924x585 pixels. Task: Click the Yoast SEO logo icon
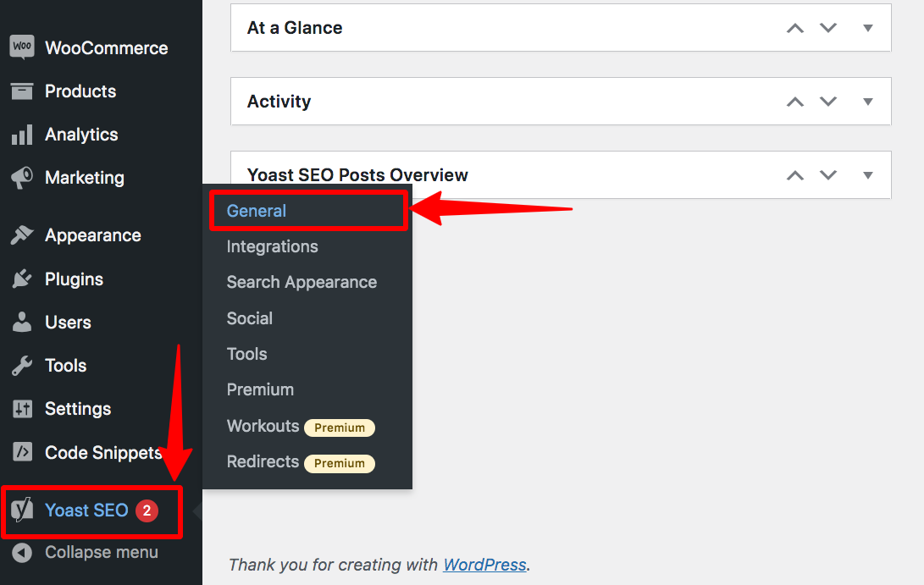click(x=23, y=510)
